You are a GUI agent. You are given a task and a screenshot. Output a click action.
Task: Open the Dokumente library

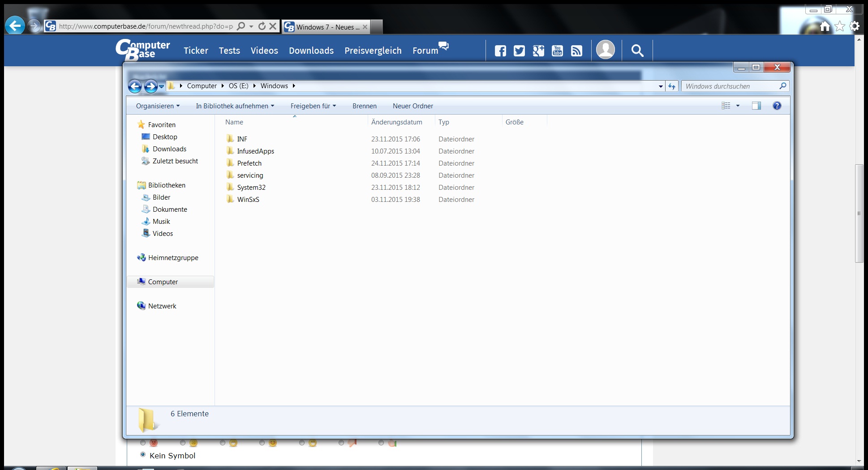[170, 209]
